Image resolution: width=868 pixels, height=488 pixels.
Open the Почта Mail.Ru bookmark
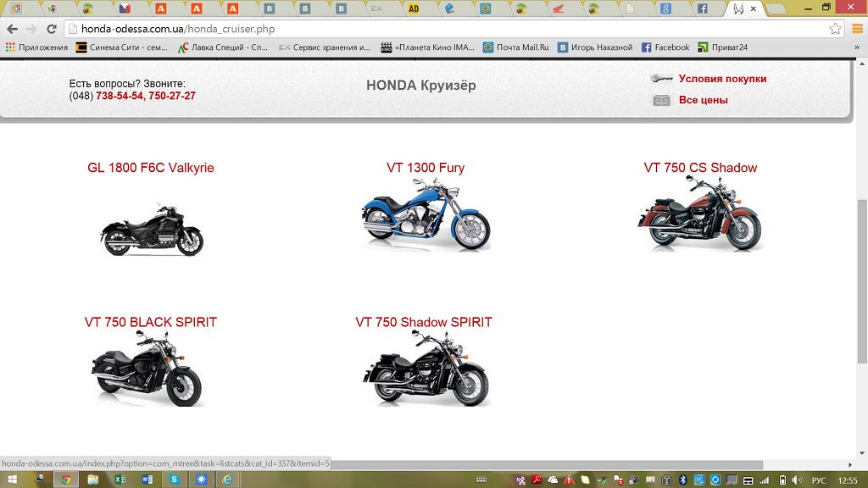point(516,47)
